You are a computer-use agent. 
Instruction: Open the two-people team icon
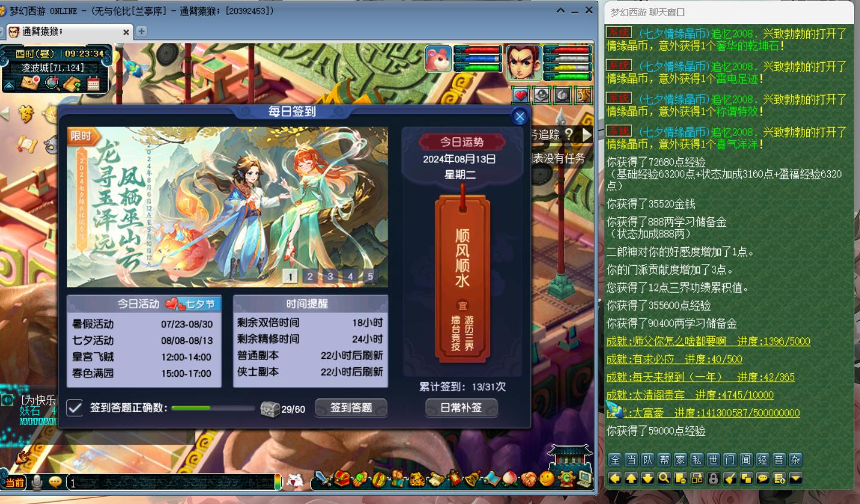(398, 478)
